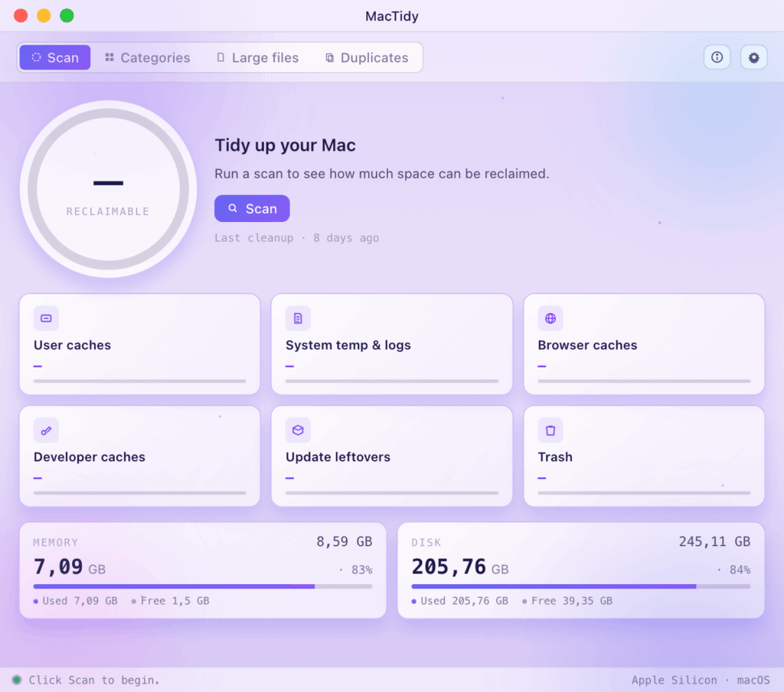Switch to the Scan tab
The width and height of the screenshot is (784, 692).
(55, 57)
